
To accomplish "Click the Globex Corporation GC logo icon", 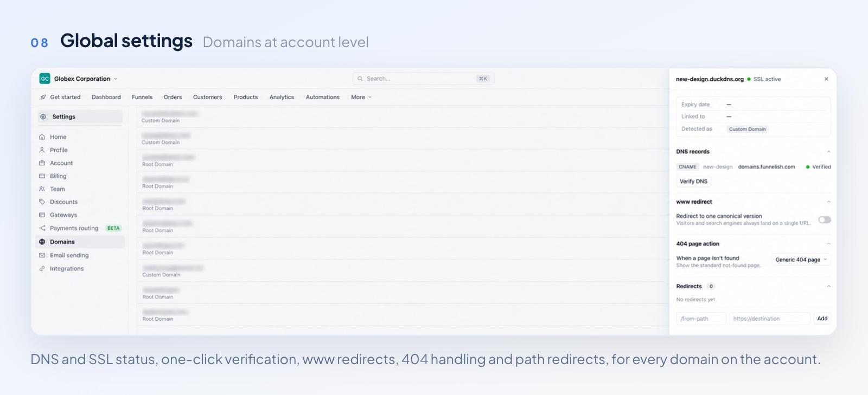I will (44, 79).
